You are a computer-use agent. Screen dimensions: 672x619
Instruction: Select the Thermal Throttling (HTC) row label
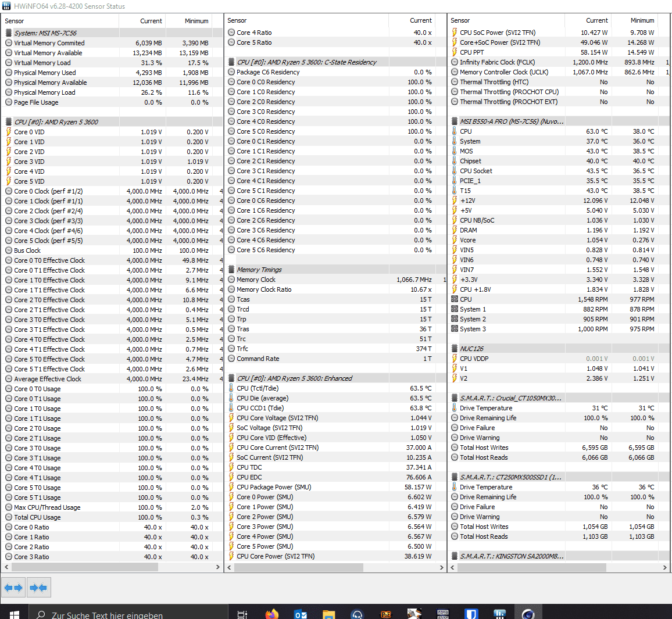click(x=494, y=82)
